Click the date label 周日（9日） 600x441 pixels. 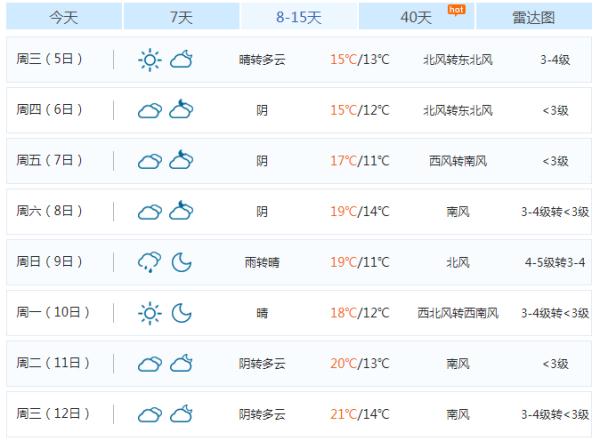pyautogui.click(x=49, y=261)
